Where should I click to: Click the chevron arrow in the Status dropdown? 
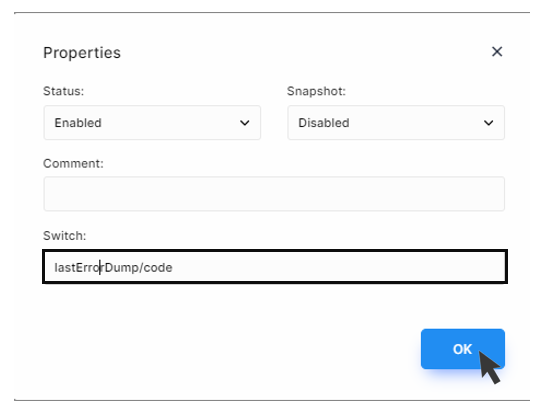tap(244, 123)
